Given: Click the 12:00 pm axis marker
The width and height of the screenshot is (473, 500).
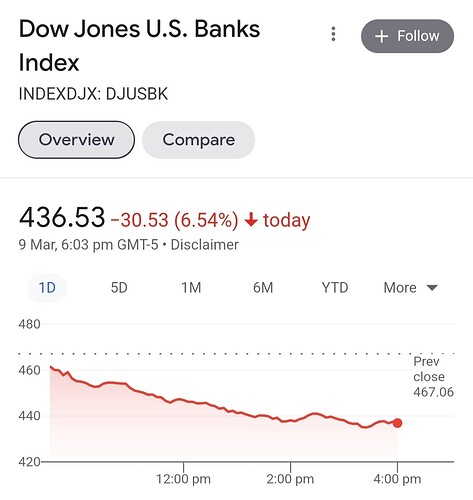Looking at the screenshot, I should tap(183, 479).
